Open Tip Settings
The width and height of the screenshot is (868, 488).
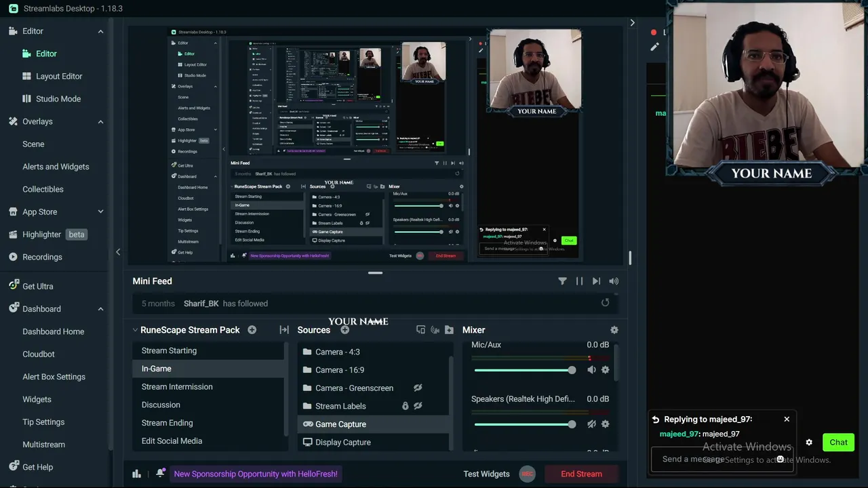click(43, 422)
